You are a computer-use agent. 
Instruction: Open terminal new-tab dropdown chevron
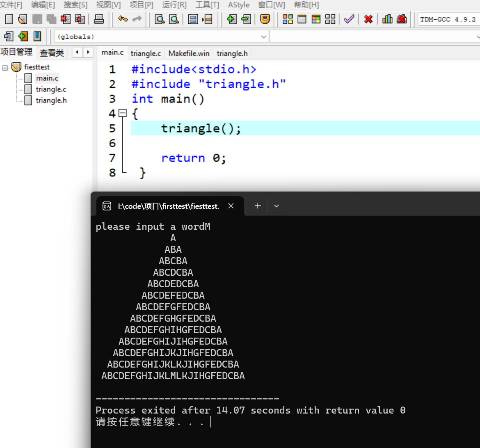277,206
